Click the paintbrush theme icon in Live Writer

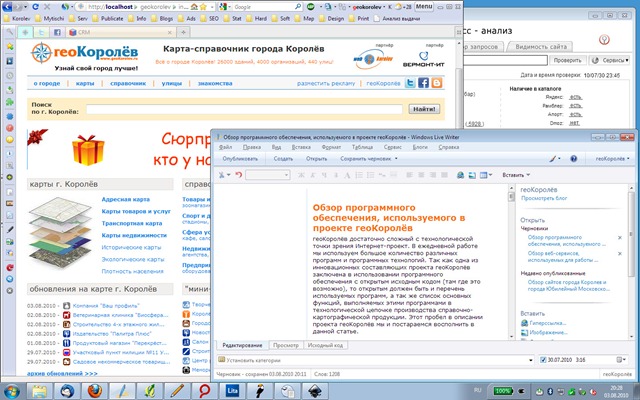pos(553,159)
